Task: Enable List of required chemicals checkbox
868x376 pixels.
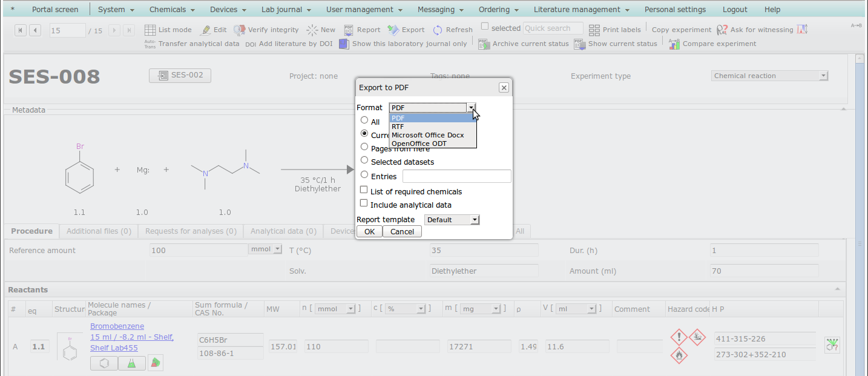Action: tap(364, 190)
